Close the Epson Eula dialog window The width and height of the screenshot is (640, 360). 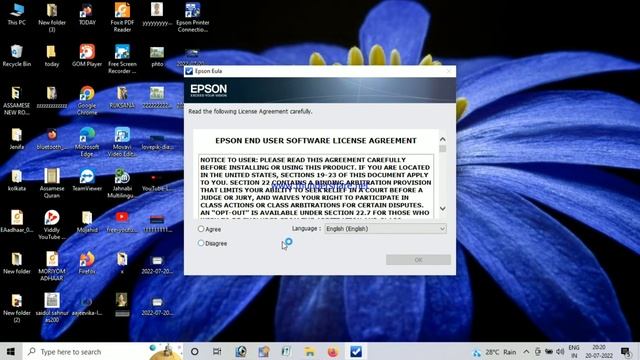(x=449, y=71)
